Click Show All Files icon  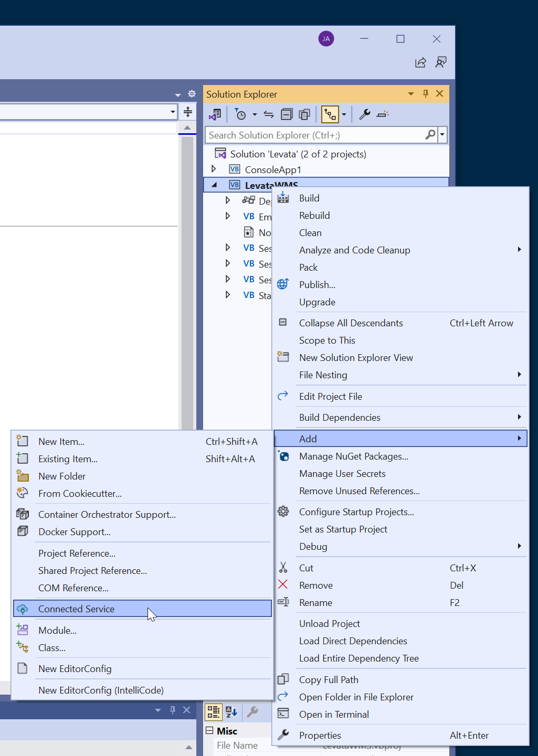point(304,114)
